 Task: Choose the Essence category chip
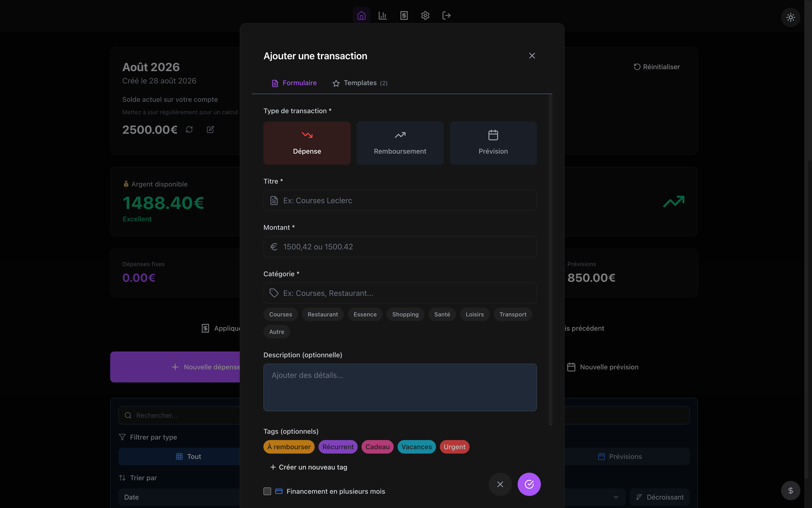[365, 314]
